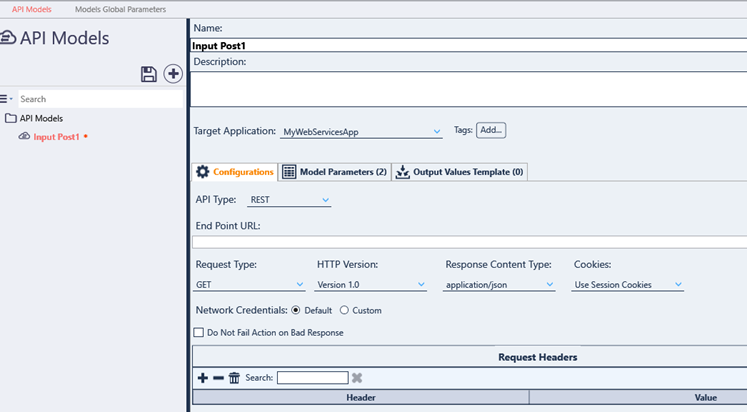Open the API Type dropdown
747x412 pixels.
(289, 200)
